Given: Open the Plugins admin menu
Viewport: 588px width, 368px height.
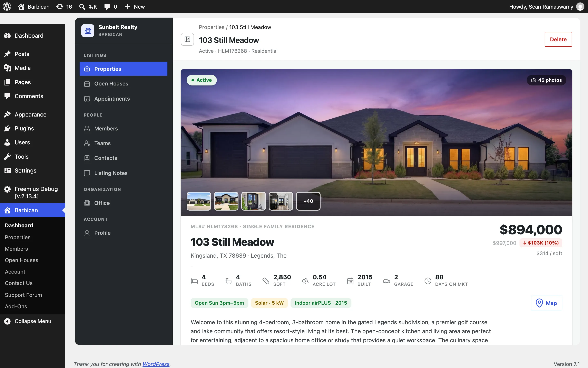Looking at the screenshot, I should (32, 128).
